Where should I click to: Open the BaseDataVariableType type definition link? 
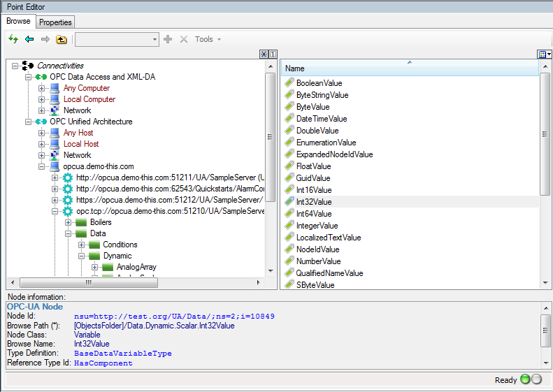coord(122,354)
